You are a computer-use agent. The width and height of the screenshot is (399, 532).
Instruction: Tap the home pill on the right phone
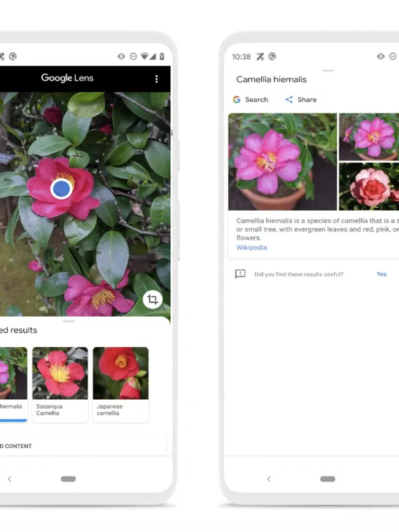[327, 479]
